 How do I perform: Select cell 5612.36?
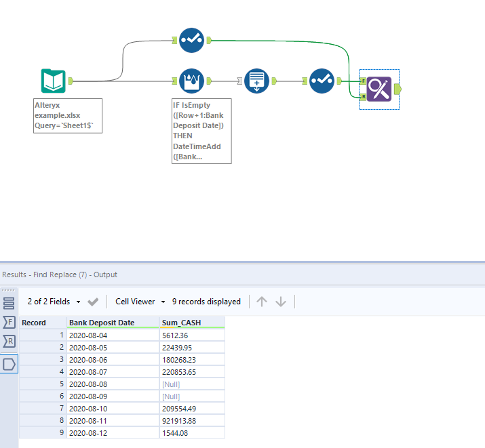pyautogui.click(x=192, y=335)
